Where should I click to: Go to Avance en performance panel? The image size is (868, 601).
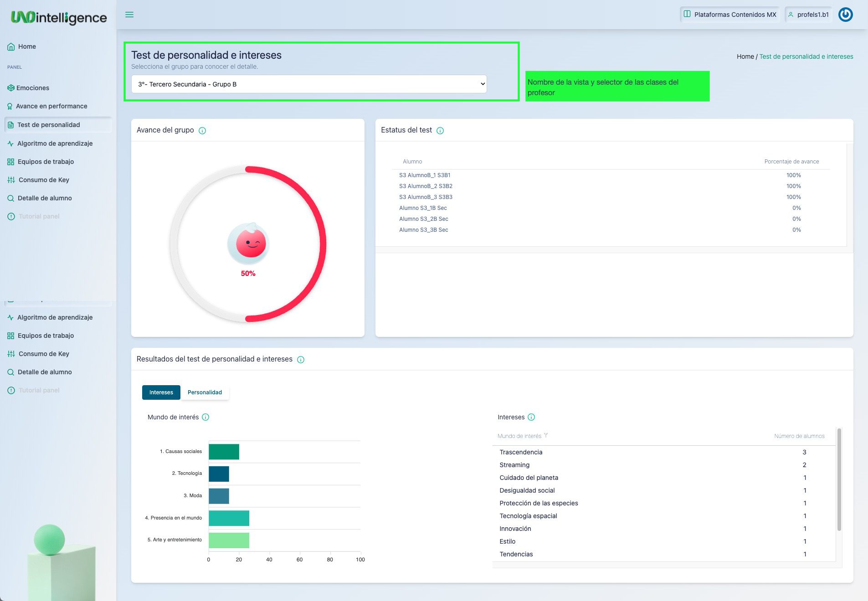[x=51, y=106]
